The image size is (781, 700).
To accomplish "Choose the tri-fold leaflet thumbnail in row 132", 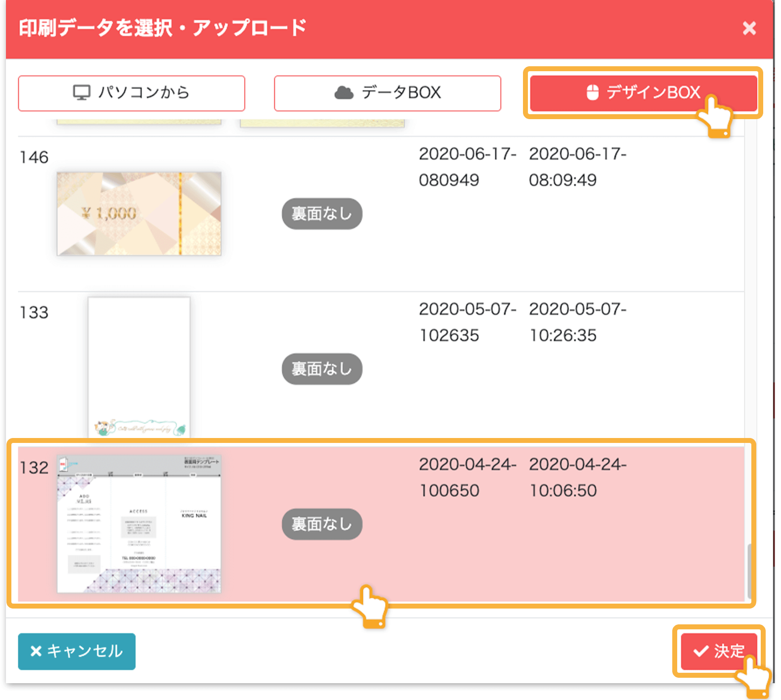I will (x=139, y=524).
